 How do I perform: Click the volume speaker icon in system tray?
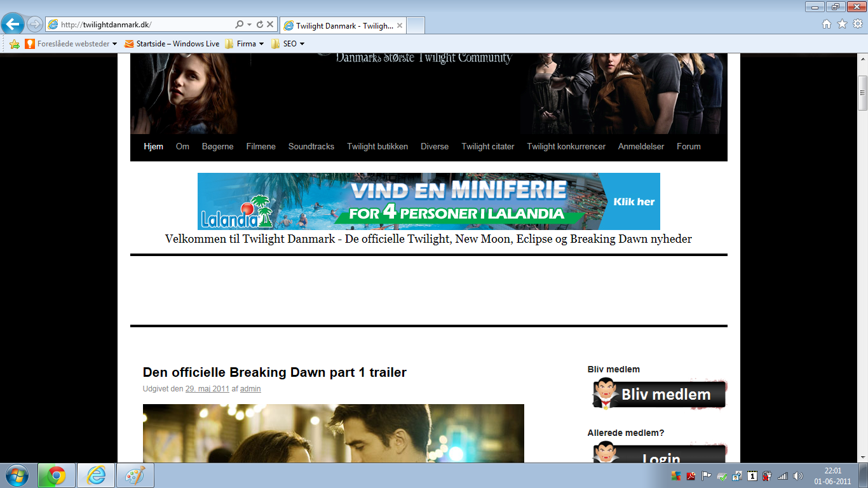pyautogui.click(x=798, y=476)
